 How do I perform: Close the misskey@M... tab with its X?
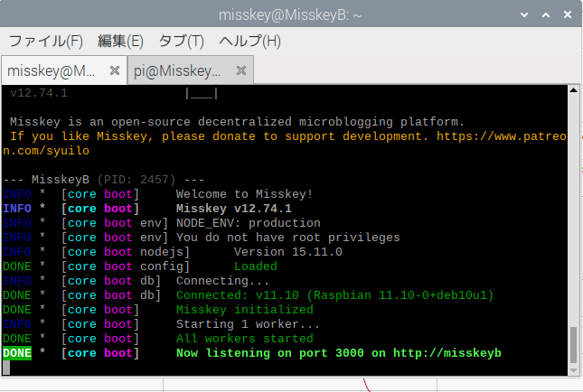point(115,70)
